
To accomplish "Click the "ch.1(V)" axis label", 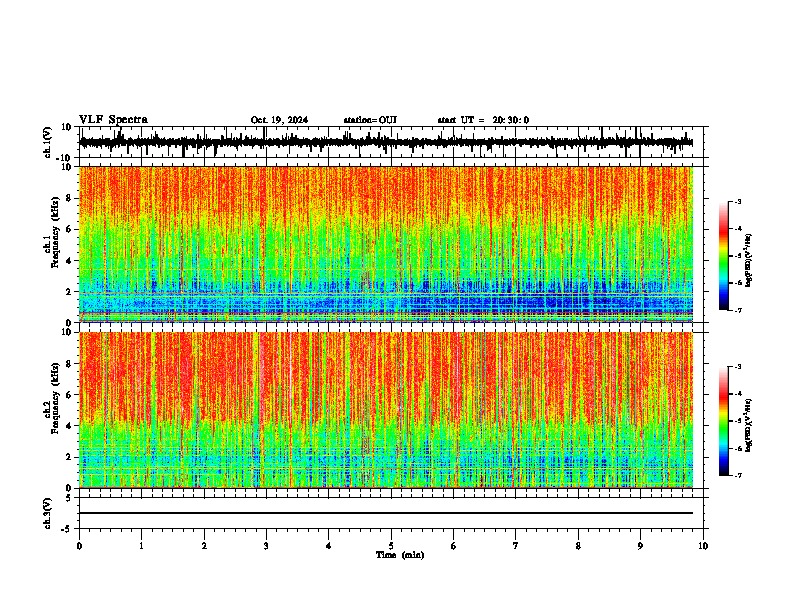I will pos(48,142).
